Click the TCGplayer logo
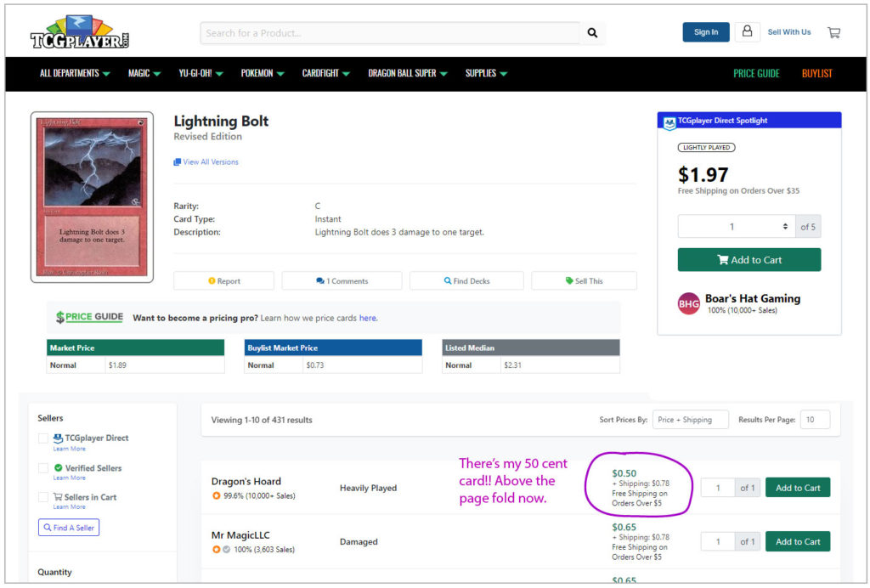870x588 pixels. pos(80,32)
